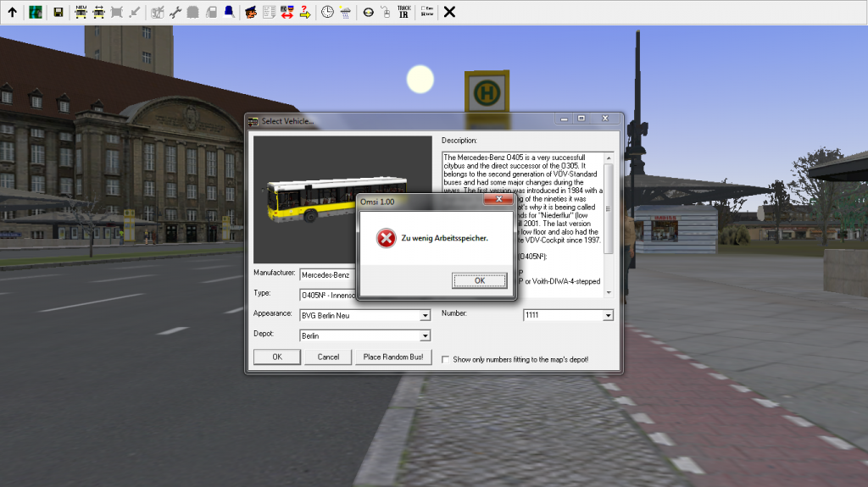The image size is (868, 487).
Task: Click the change bus arrows icon
Action: (x=98, y=12)
